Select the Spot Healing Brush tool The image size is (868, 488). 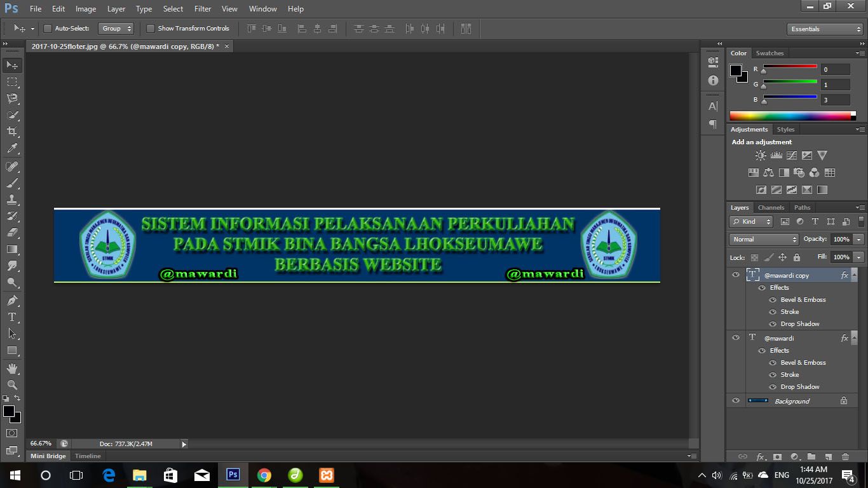pyautogui.click(x=12, y=166)
